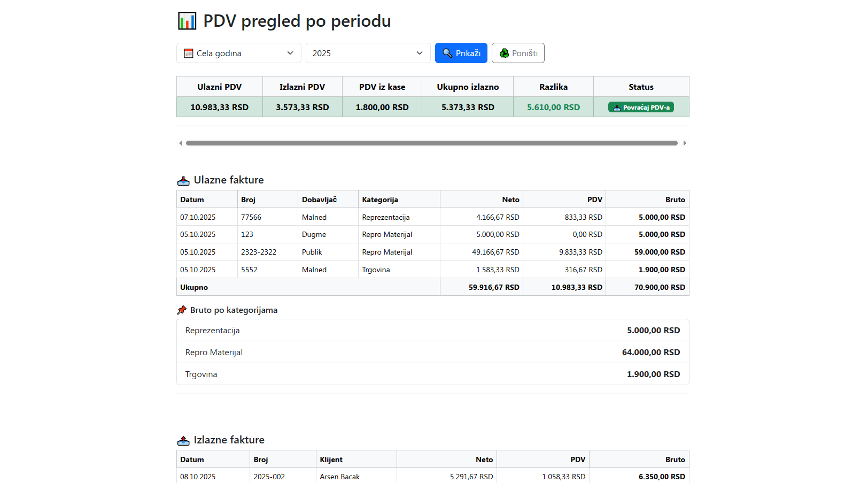Expand the chevron on the year selector

[418, 53]
